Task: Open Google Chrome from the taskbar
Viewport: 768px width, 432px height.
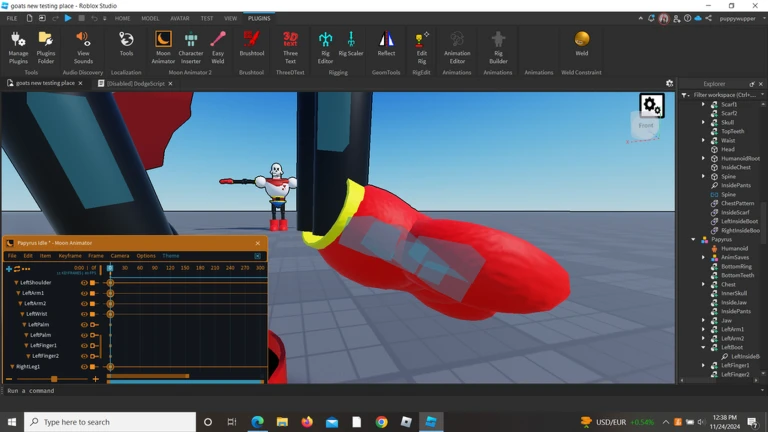Action: click(x=381, y=422)
